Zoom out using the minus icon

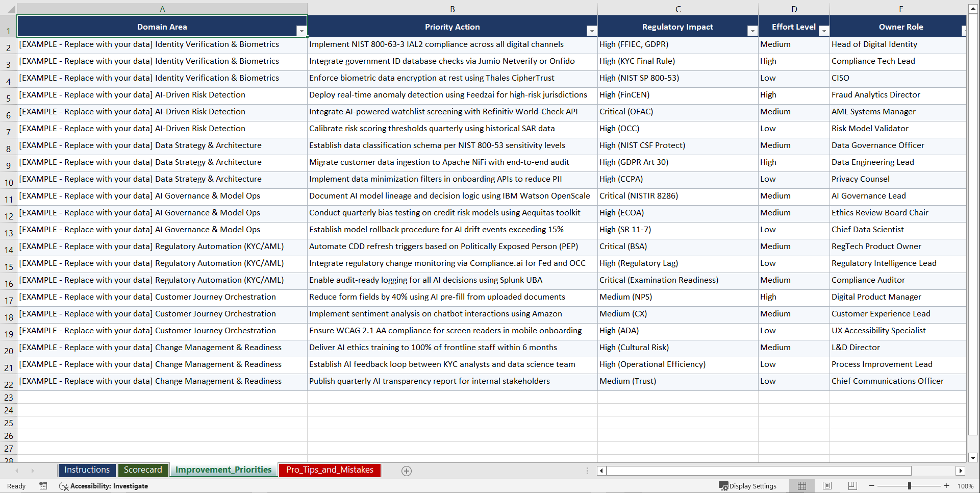(x=872, y=486)
